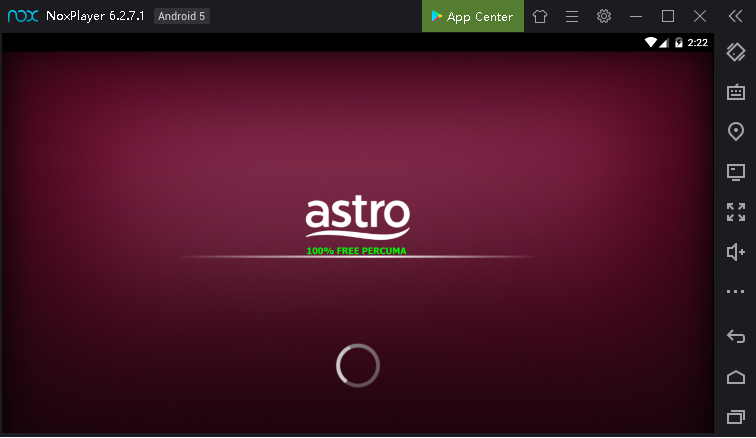Close the NoxPlayer window
Viewport: 756px width, 438px height.
[x=700, y=16]
